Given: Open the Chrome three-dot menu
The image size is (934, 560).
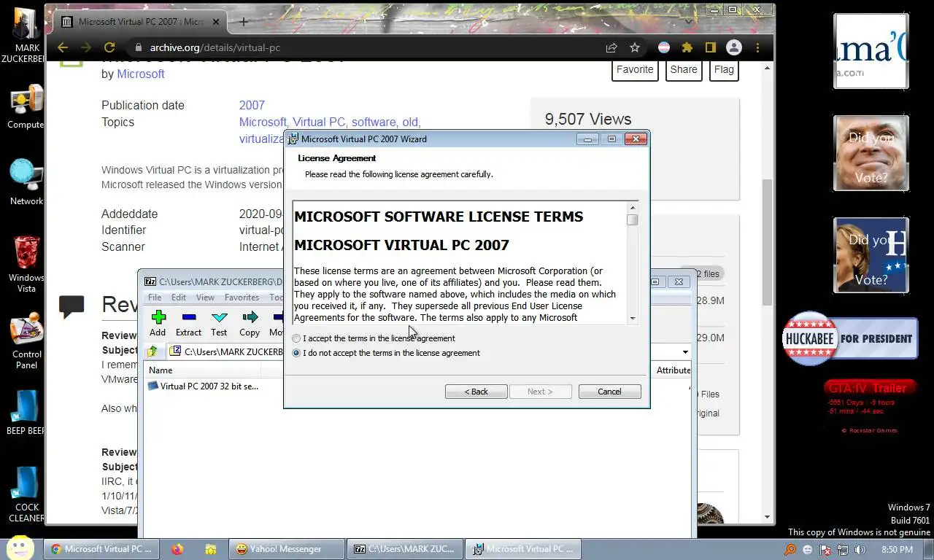Looking at the screenshot, I should click(x=758, y=47).
